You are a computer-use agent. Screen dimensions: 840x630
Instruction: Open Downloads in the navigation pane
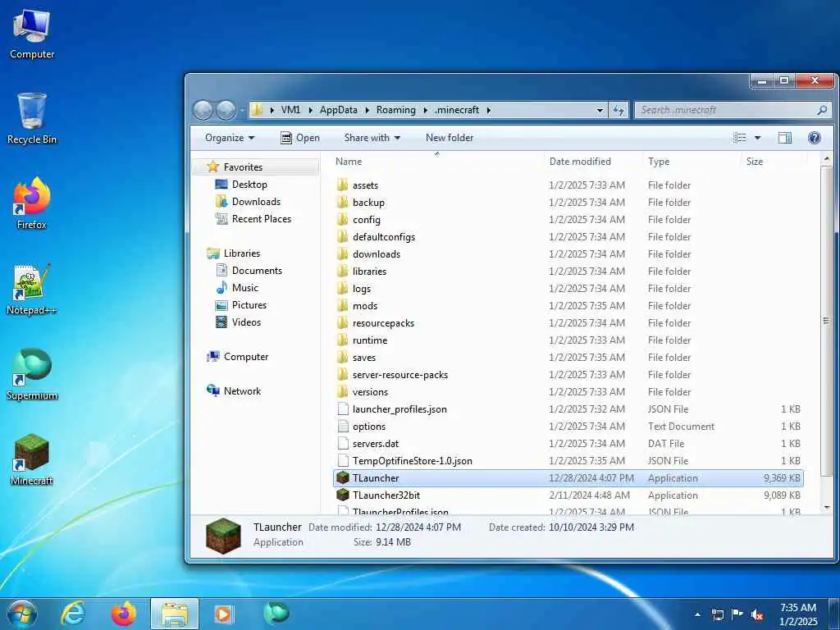click(256, 202)
